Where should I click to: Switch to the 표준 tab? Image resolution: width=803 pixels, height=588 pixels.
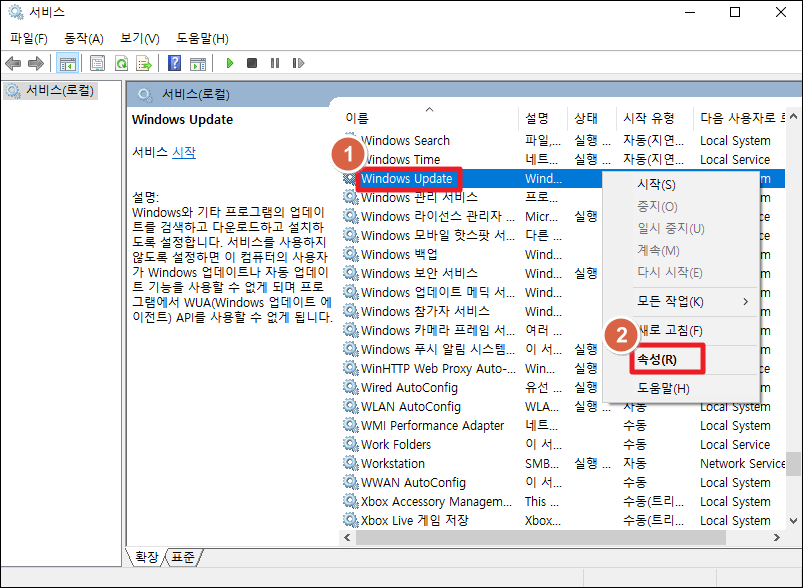[183, 557]
